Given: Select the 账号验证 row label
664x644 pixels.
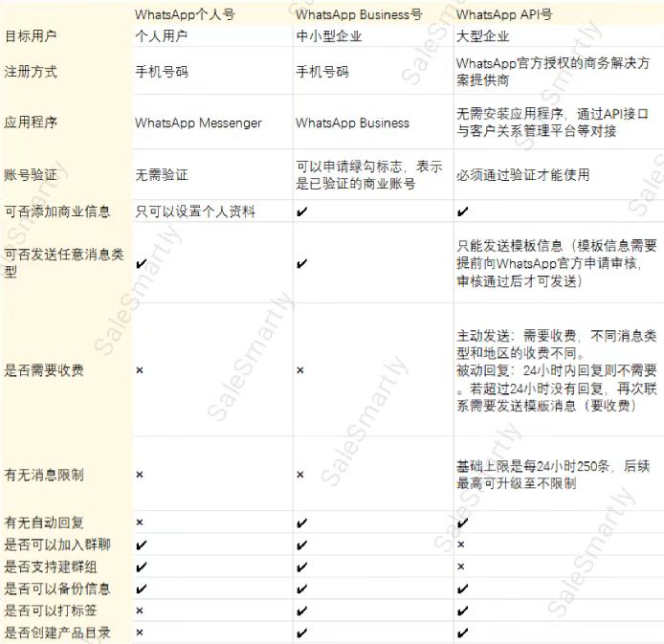Looking at the screenshot, I should pos(31,175).
